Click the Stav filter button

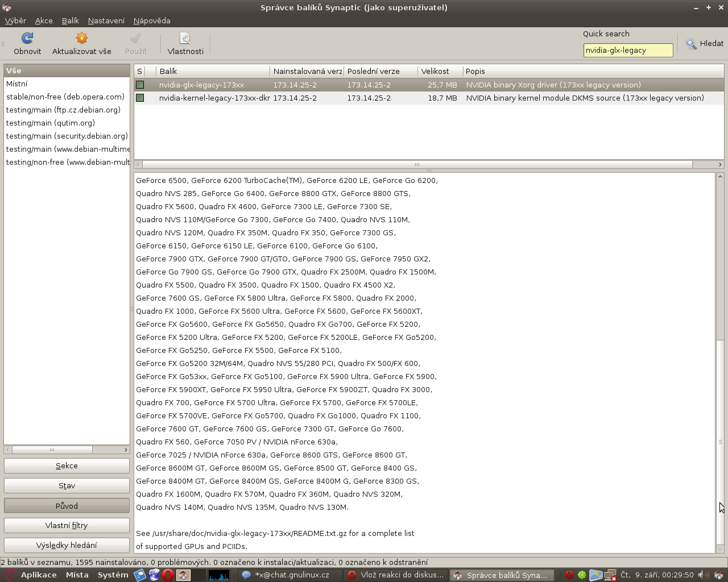click(x=67, y=485)
